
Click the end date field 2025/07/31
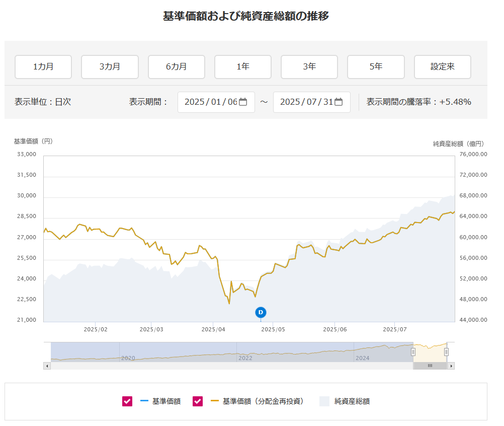(x=306, y=102)
